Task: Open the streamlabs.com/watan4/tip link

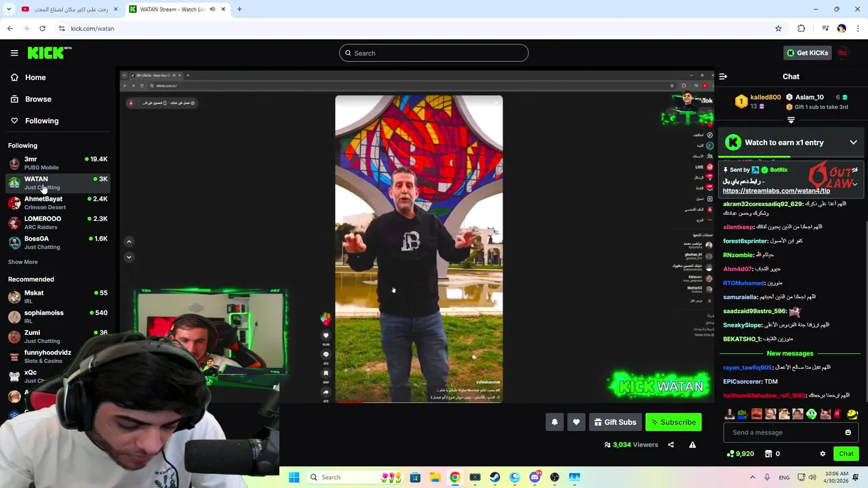Action: [x=776, y=191]
